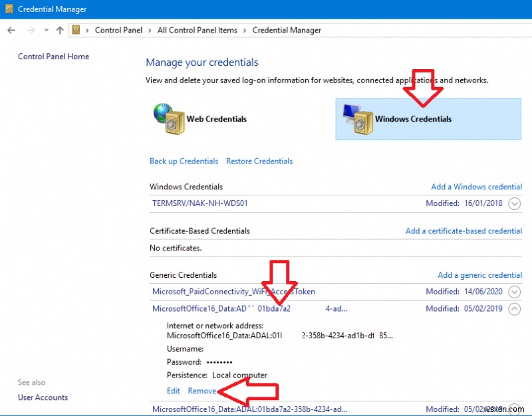532x416 pixels.
Task: Remove the expanded Office credential
Action: point(202,391)
